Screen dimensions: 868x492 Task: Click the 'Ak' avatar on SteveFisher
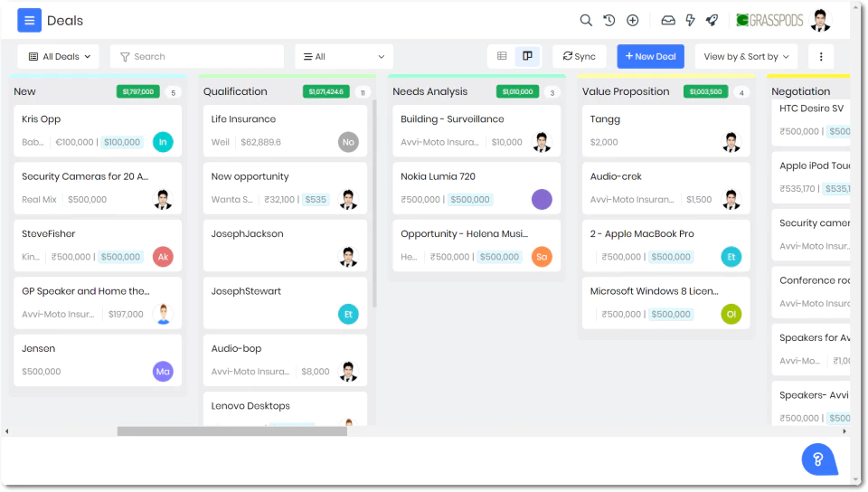click(163, 257)
